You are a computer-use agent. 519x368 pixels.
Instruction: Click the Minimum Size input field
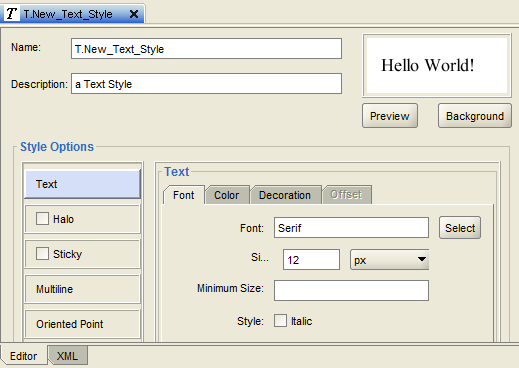tap(351, 290)
